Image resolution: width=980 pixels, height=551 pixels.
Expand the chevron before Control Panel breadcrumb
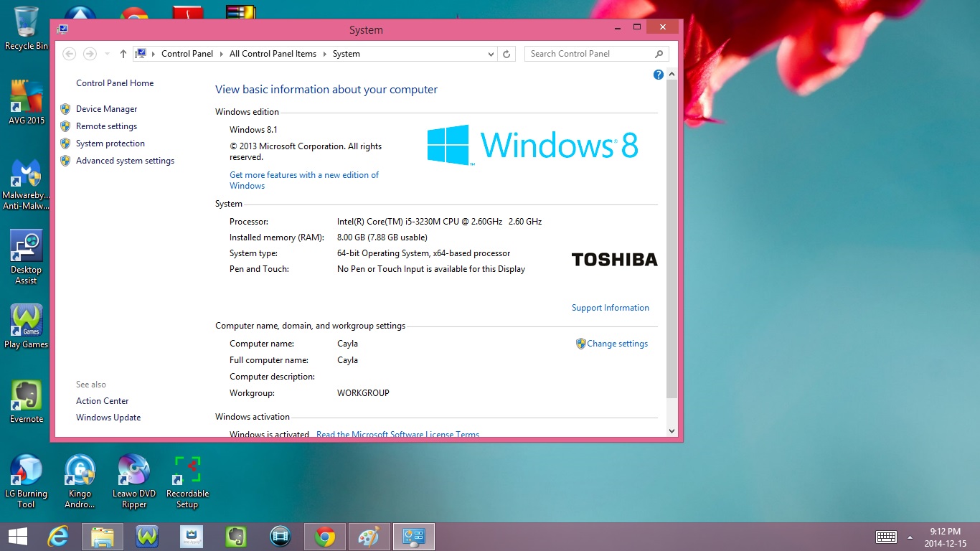tap(154, 54)
